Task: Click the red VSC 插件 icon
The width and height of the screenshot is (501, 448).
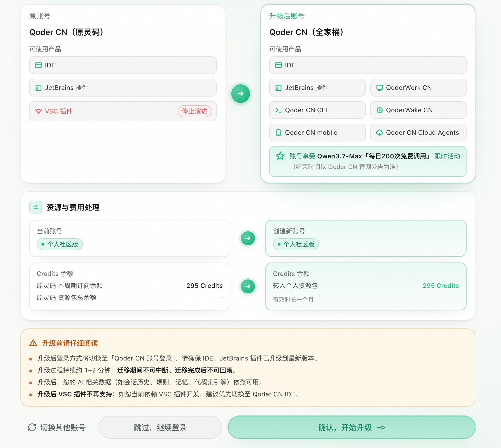Action: tap(38, 111)
